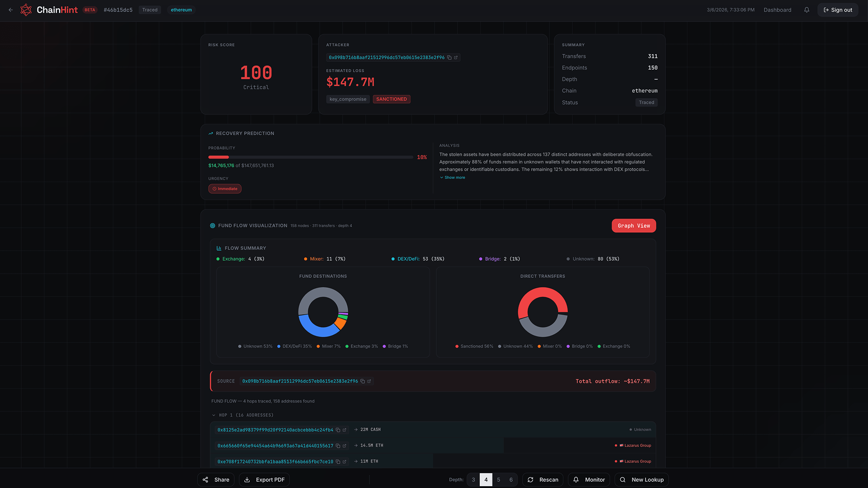
Task: Start a New Lookup
Action: click(642, 480)
